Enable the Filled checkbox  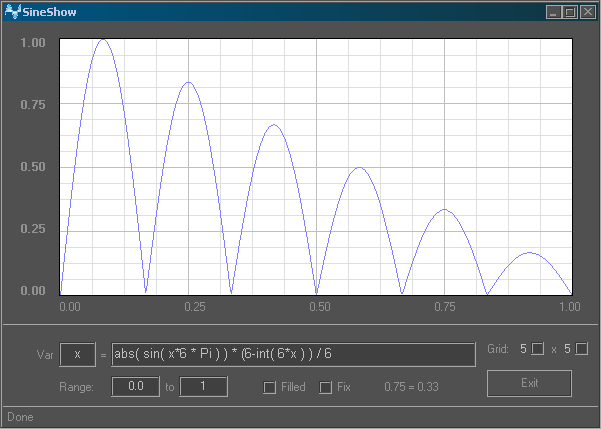(269, 387)
